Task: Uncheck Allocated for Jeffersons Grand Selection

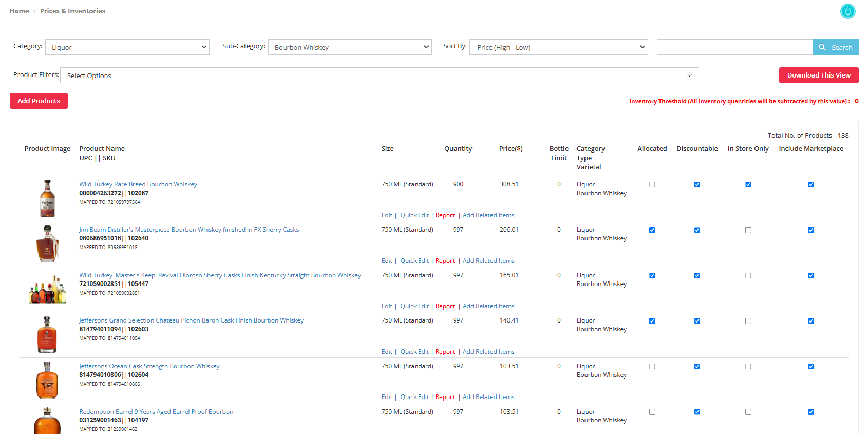Action: [652, 321]
